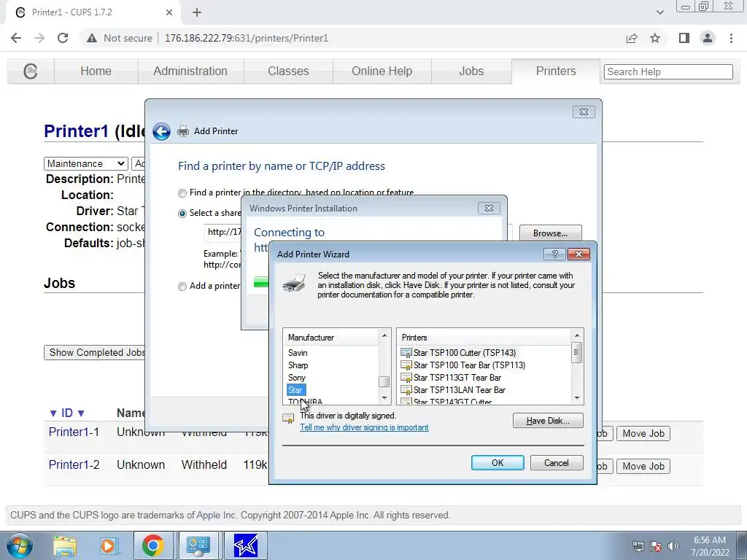Screen dimensions: 747x560
Task: Click Show Completed Jobs button
Action: 95,352
